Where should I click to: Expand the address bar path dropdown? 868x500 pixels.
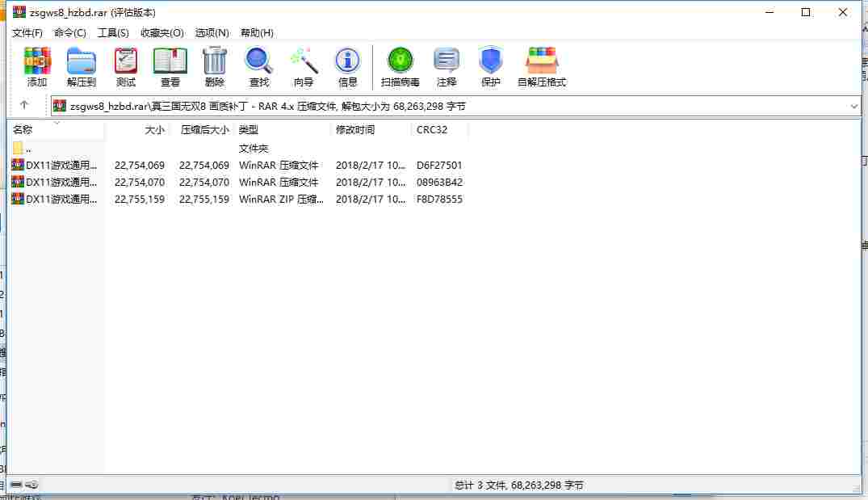click(853, 106)
